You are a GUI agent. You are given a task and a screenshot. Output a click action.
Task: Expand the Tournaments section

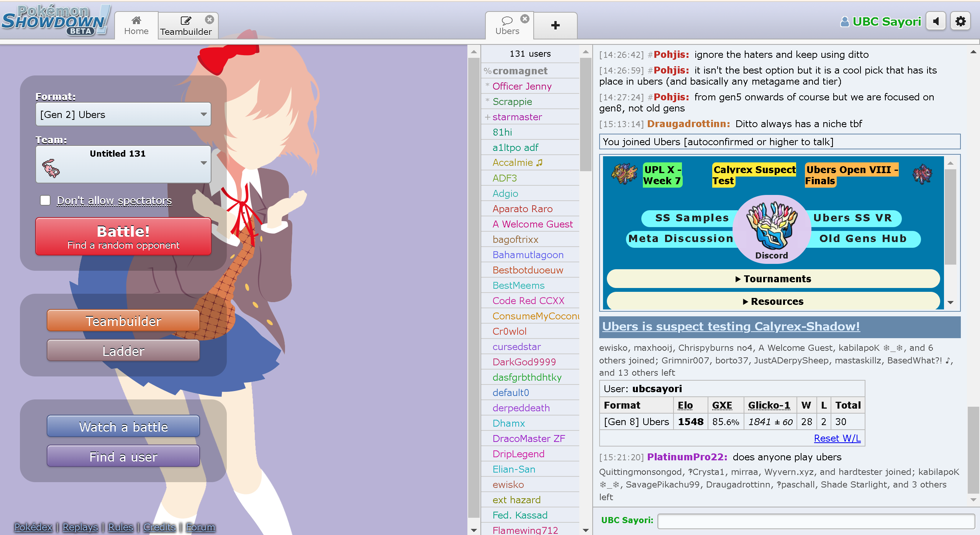pyautogui.click(x=773, y=279)
